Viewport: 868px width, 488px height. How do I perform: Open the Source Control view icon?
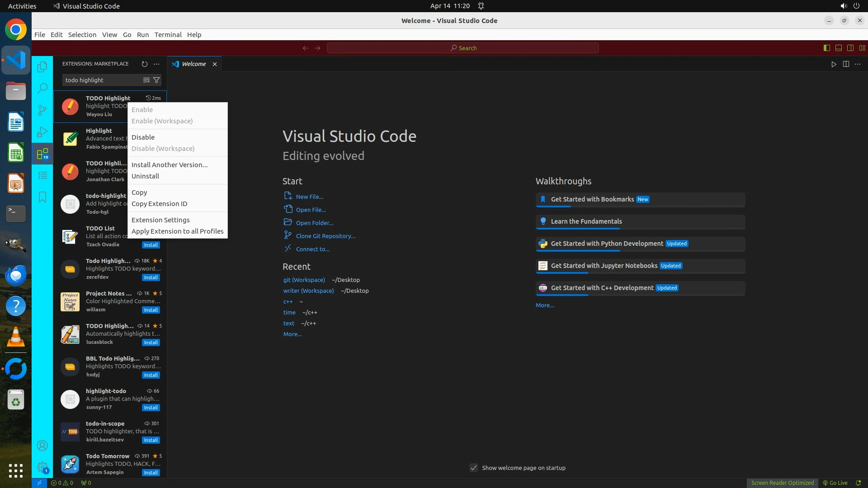(x=42, y=110)
